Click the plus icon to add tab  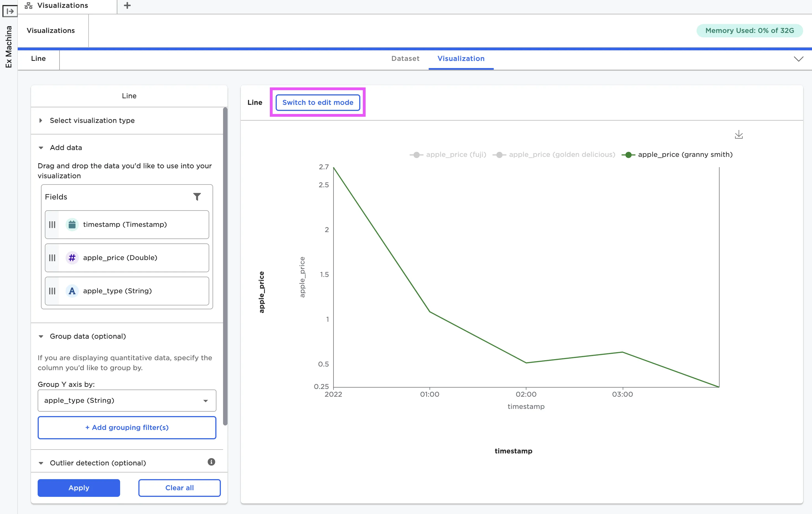pyautogui.click(x=127, y=5)
